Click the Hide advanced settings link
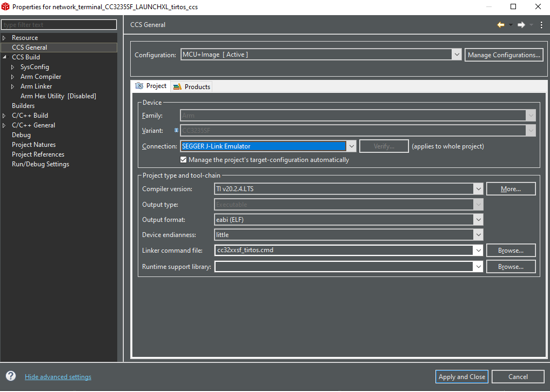The width and height of the screenshot is (550, 392). 58,376
